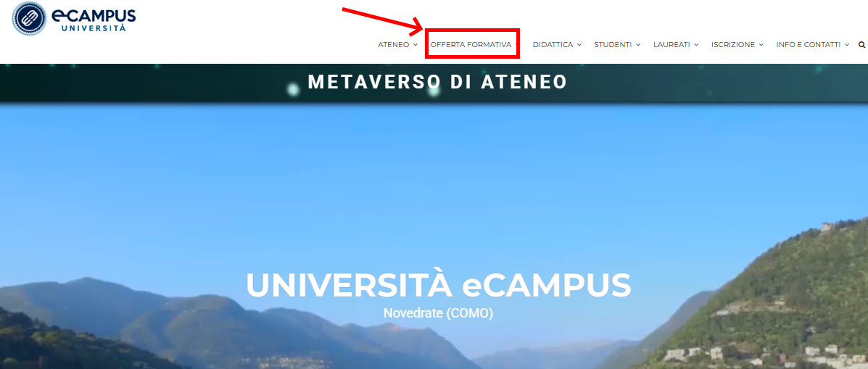Expand the chevron beside INFO E CONTATTI
Image resolution: width=868 pixels, height=369 pixels.
(847, 45)
